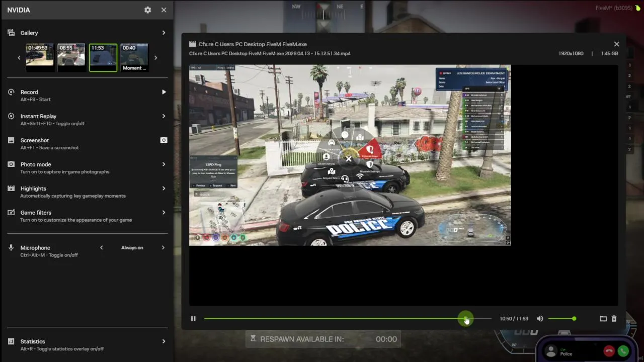644x362 pixels.
Task: Click the 1.45 GB file size text
Action: (609, 53)
